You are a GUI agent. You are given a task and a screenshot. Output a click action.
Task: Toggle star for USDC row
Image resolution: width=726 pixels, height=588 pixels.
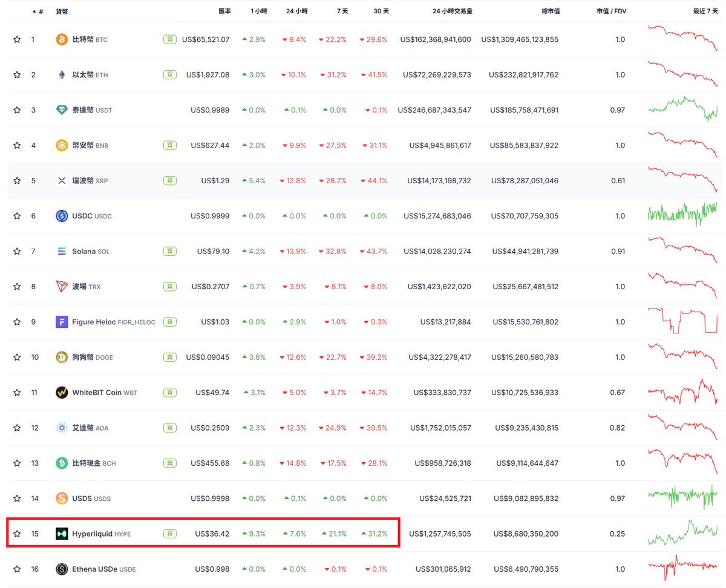pos(17,216)
